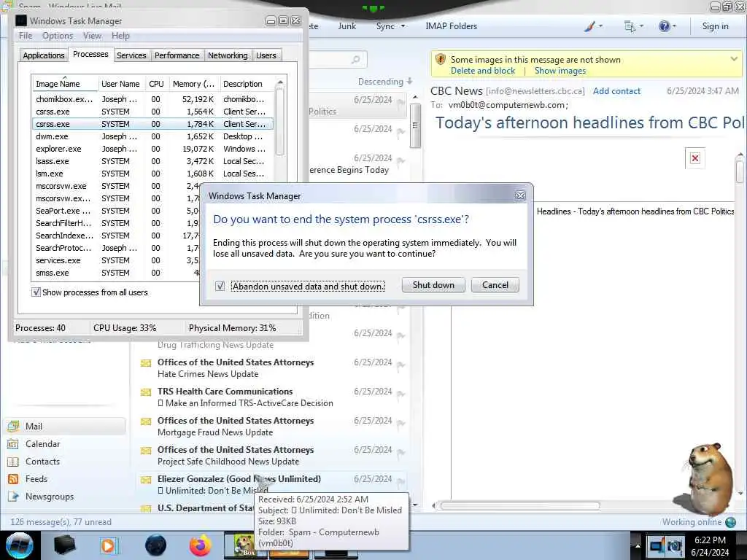Image resolution: width=747 pixels, height=560 pixels.
Task: Flag the Hate Crimes News message
Action: (x=400, y=365)
